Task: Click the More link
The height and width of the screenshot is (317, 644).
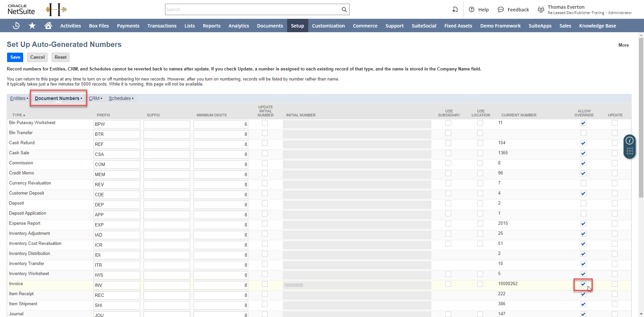Action: coord(624,45)
